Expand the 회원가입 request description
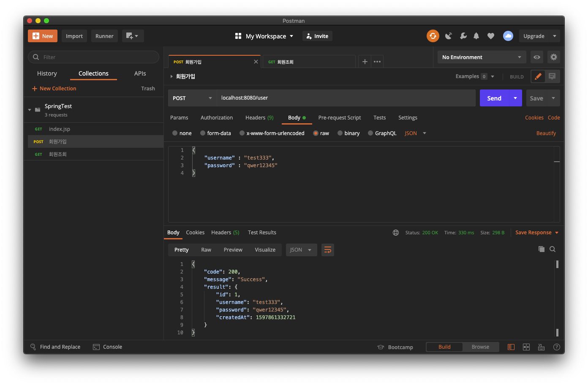This screenshot has height=385, width=588. [171, 76]
